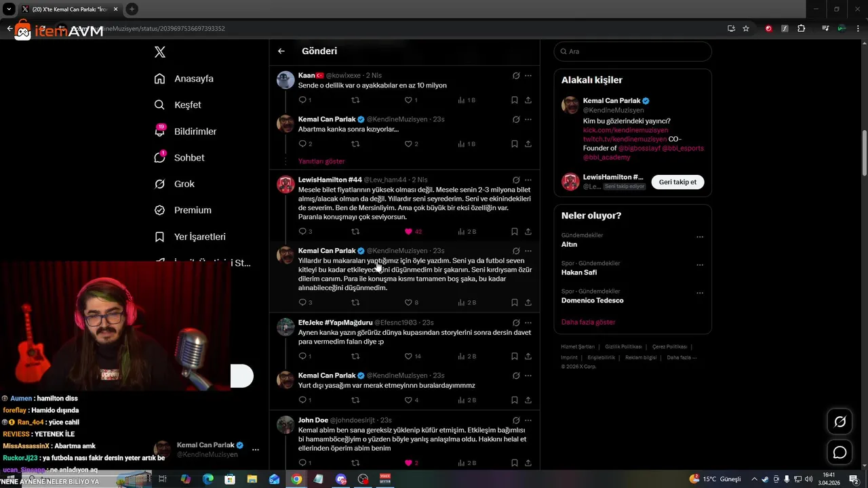The image size is (868, 488).
Task: Like the 'Yurt dışı yaşağım var' reply
Action: [x=408, y=400]
